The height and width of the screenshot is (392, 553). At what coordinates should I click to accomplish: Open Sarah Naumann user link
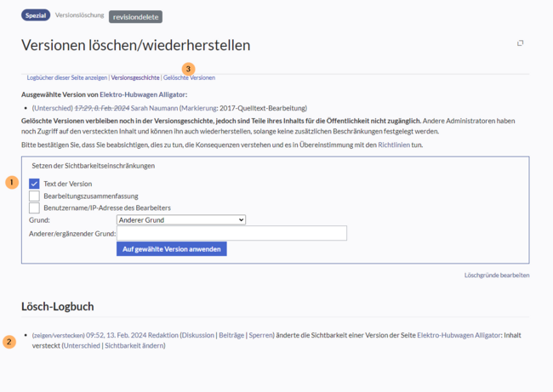click(x=154, y=109)
